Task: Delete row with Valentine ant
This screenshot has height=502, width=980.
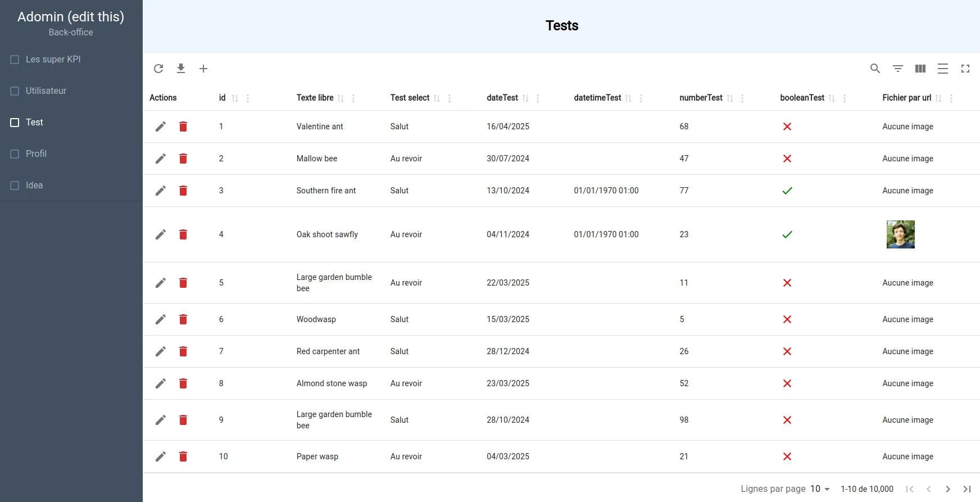Action: [x=183, y=126]
